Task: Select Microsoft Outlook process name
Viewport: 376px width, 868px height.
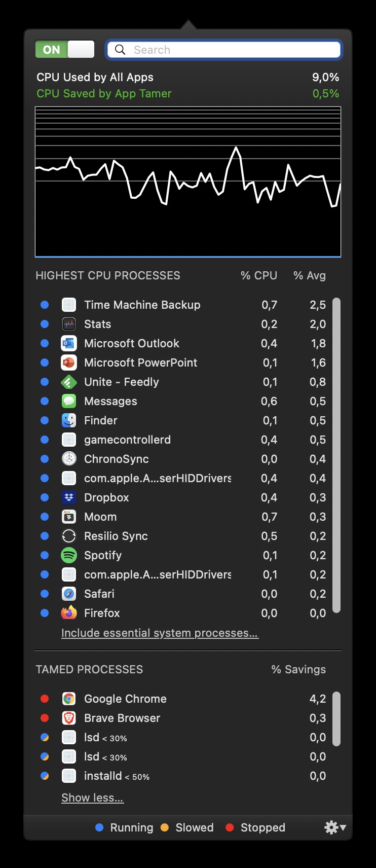Action: (x=132, y=343)
